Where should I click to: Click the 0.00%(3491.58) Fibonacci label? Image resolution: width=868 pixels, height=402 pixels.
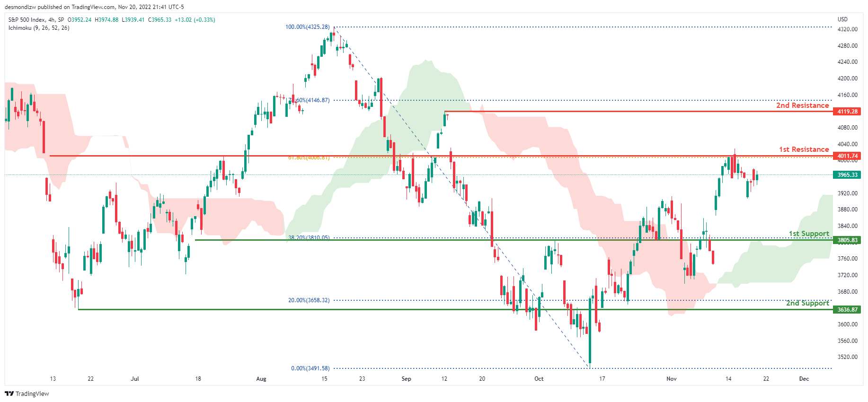[x=310, y=368]
